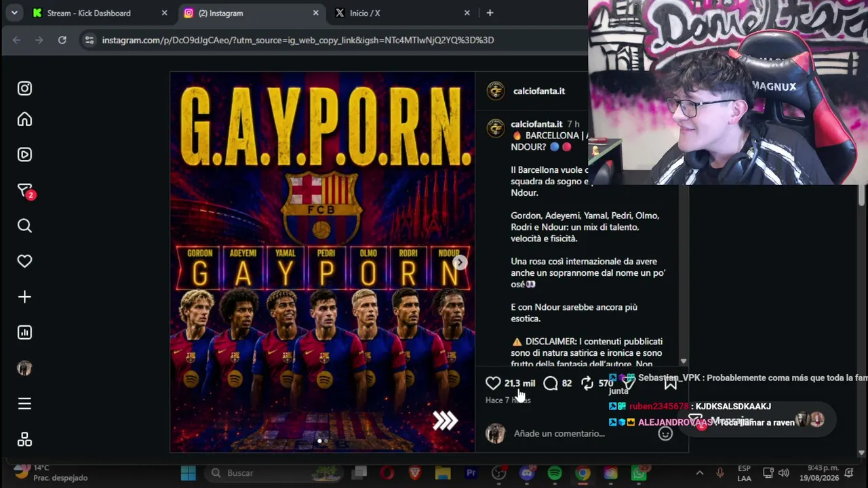Create a new post with the plus icon
Image resolution: width=868 pixels, height=488 pixels.
tap(24, 297)
